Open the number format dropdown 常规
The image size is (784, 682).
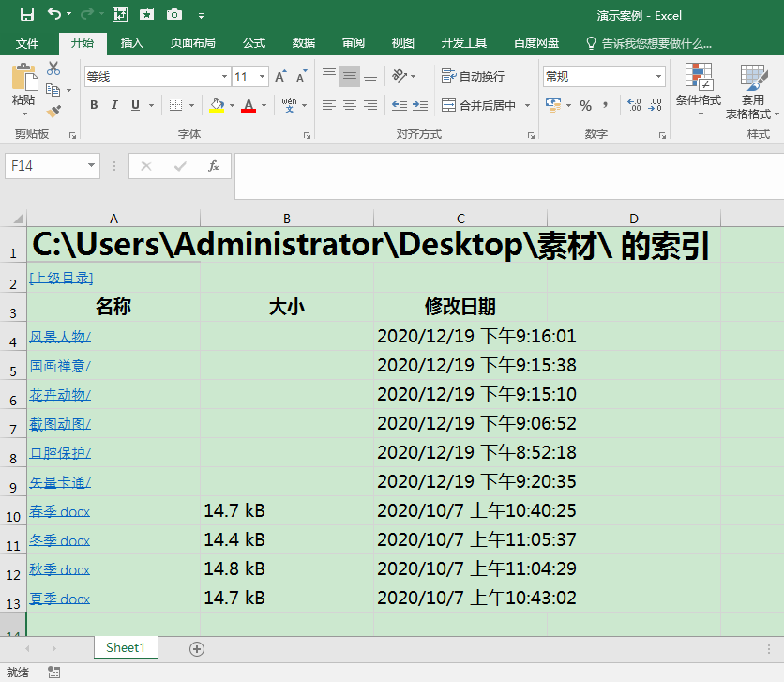pyautogui.click(x=658, y=77)
